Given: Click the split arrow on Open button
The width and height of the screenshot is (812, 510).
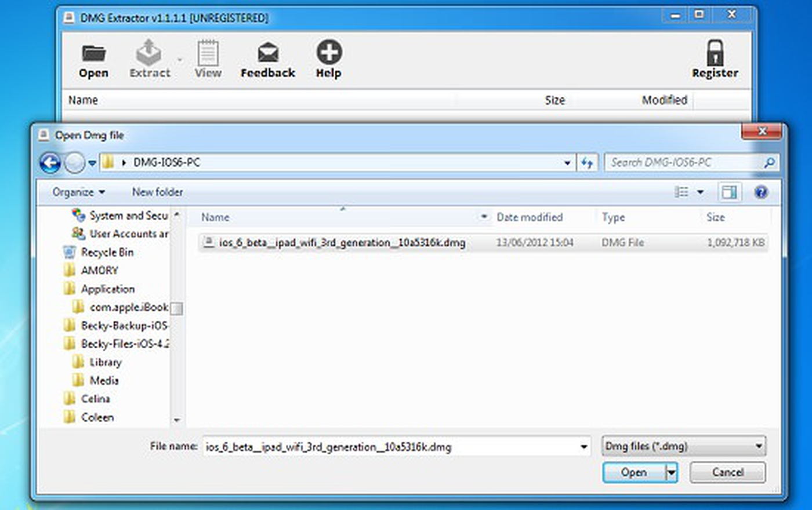Looking at the screenshot, I should [x=671, y=472].
